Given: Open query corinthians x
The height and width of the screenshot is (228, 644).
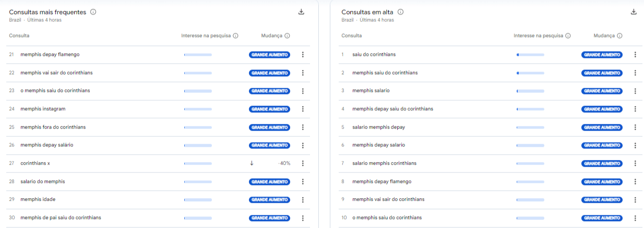Looking at the screenshot, I should 35,163.
